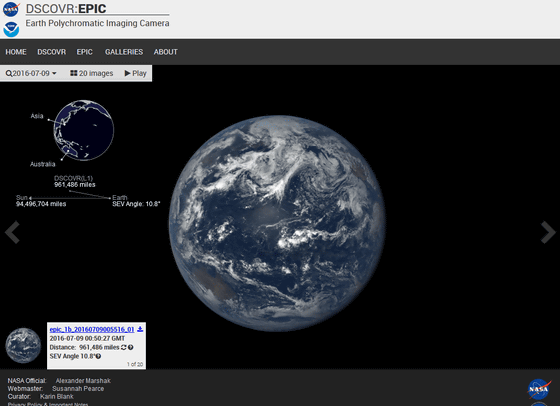Click the 'Earth Polychromatic Imaging Camera' subtitle
Image resolution: width=560 pixels, height=406 pixels.
pyautogui.click(x=98, y=24)
